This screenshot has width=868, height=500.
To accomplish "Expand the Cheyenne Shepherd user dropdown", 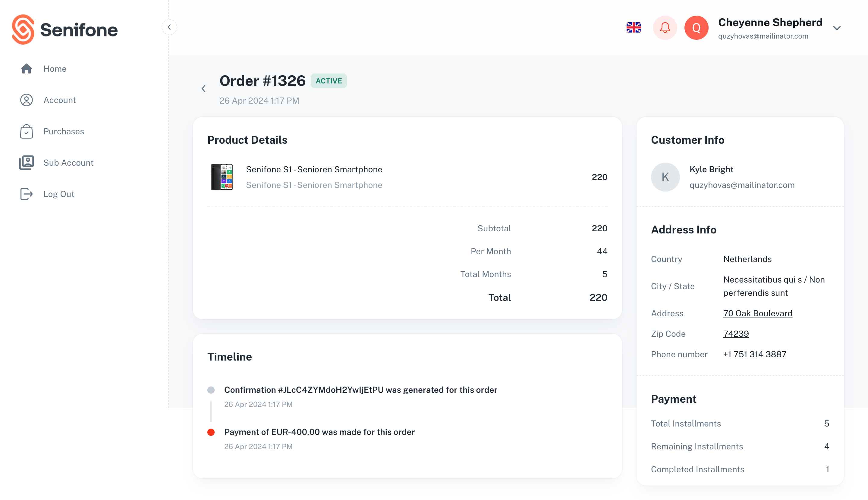I will (x=837, y=28).
